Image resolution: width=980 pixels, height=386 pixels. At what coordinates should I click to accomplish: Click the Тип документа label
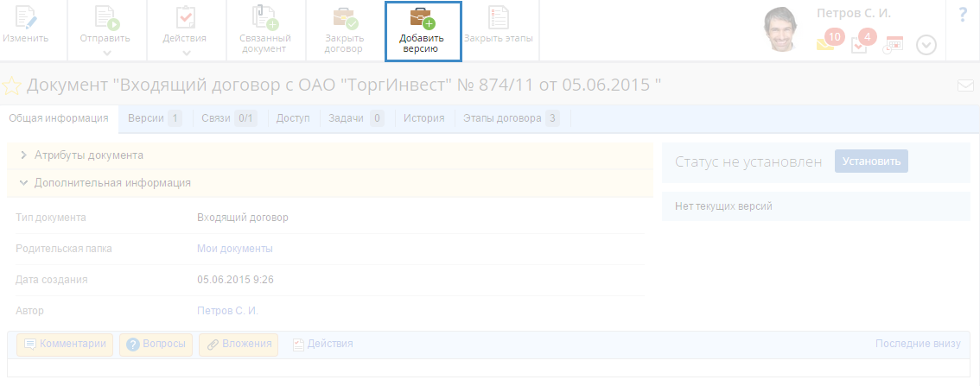(x=51, y=218)
